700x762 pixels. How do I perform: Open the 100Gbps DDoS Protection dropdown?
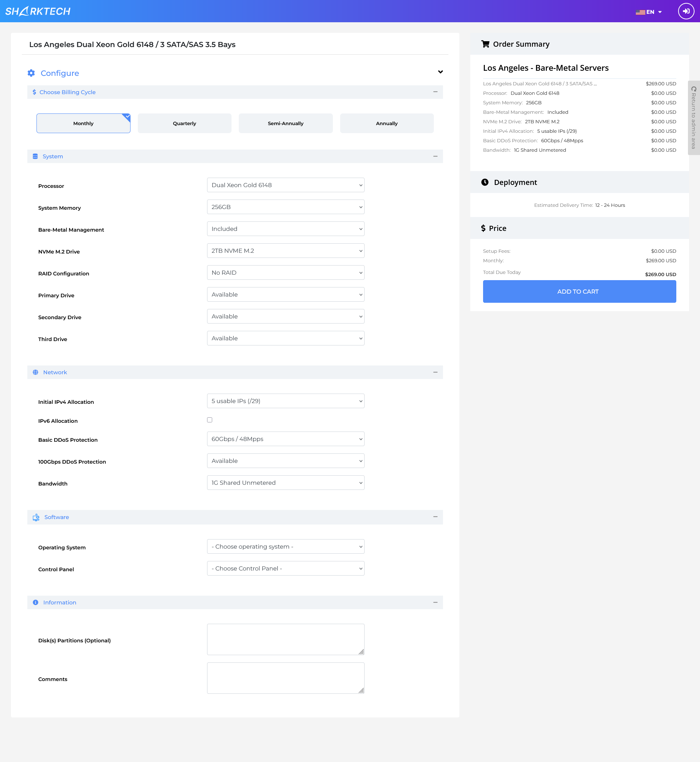click(285, 461)
